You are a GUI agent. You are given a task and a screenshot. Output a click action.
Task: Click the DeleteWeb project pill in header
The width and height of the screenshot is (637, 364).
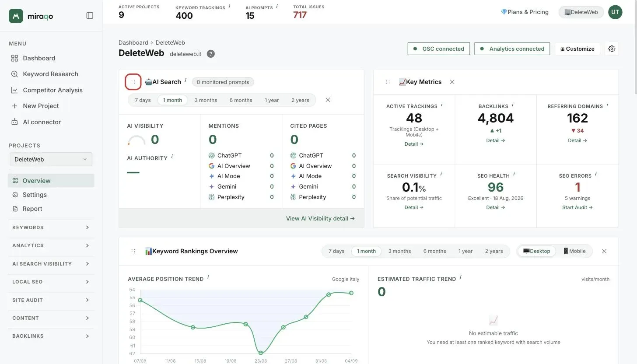click(x=581, y=12)
